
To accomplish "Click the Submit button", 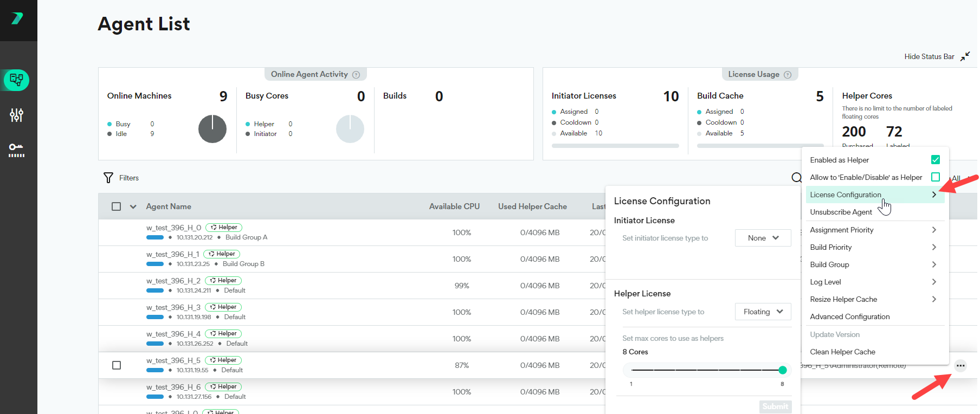I will point(776,406).
